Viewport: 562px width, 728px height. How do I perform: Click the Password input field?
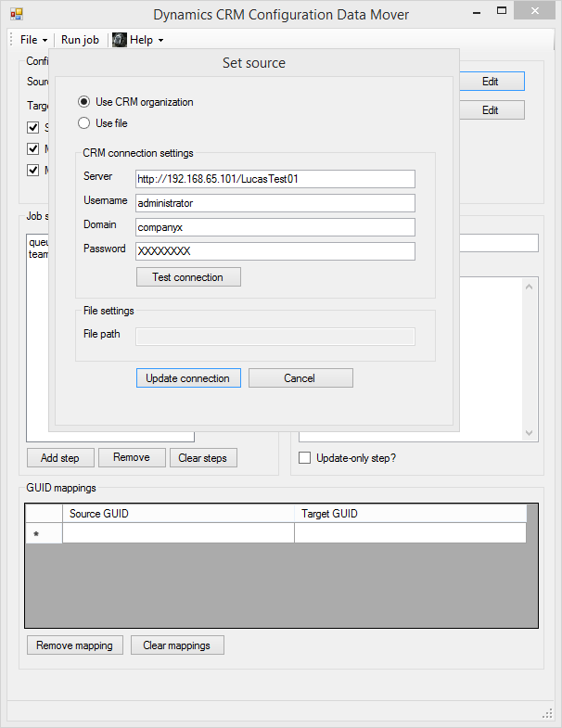pyautogui.click(x=275, y=251)
